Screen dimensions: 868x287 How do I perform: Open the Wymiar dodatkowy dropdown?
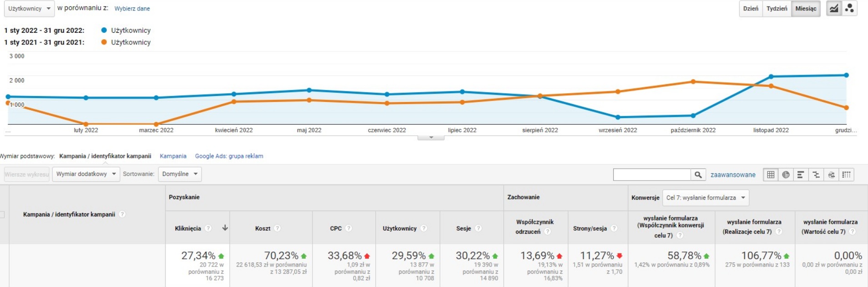point(86,174)
